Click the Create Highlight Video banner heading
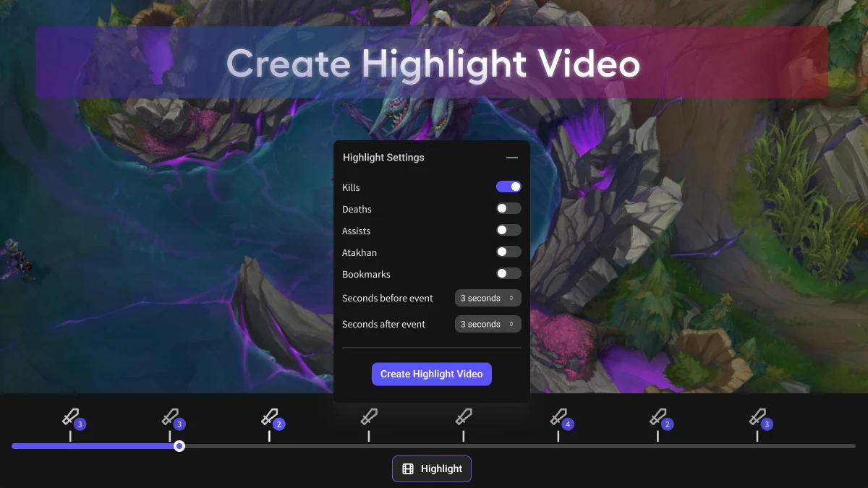The image size is (868, 488). pos(433,64)
